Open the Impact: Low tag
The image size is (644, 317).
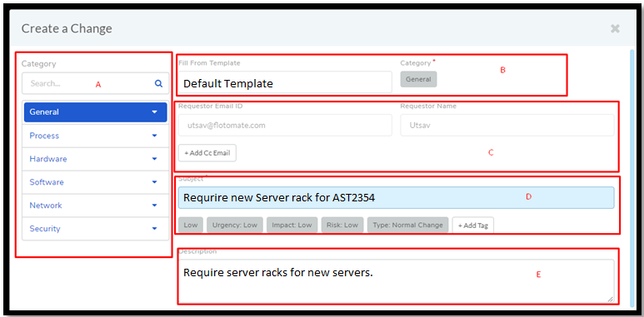pos(292,225)
